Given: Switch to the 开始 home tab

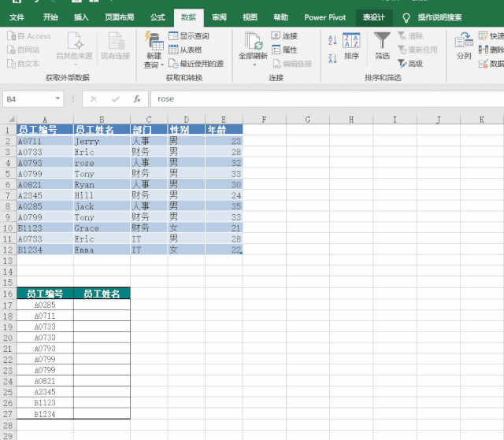Looking at the screenshot, I should [x=50, y=17].
